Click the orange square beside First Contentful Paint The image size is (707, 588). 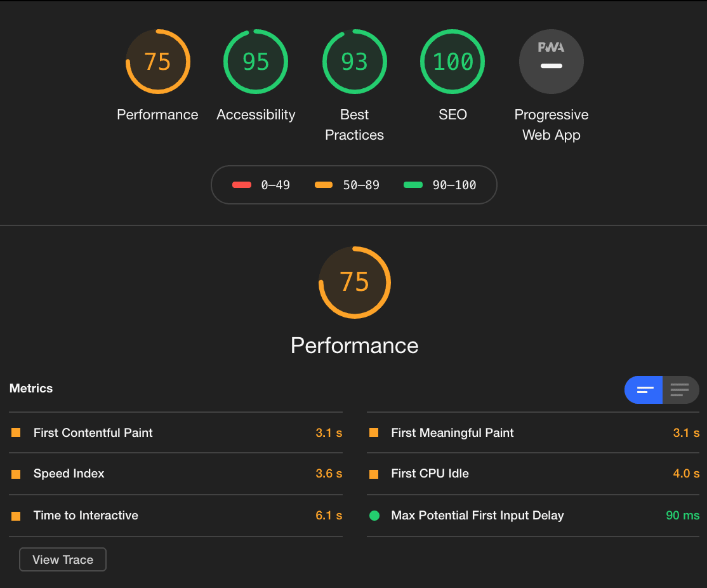(x=16, y=432)
